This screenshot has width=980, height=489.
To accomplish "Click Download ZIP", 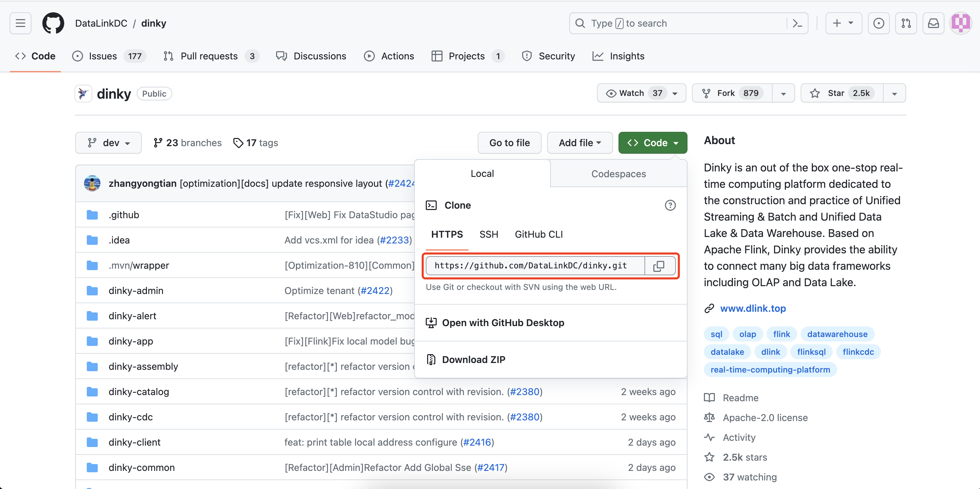I will coord(473,359).
